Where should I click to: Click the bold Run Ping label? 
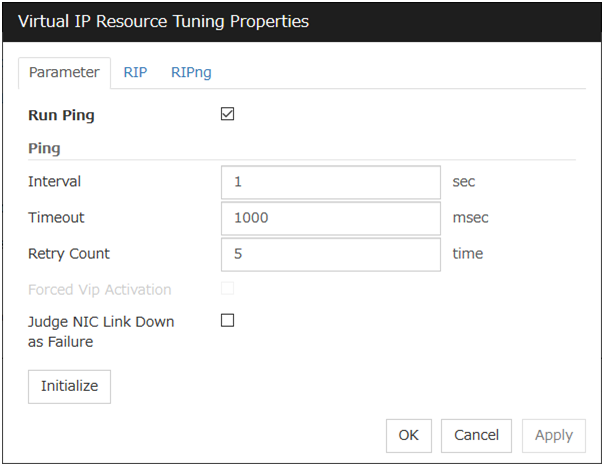pos(62,115)
